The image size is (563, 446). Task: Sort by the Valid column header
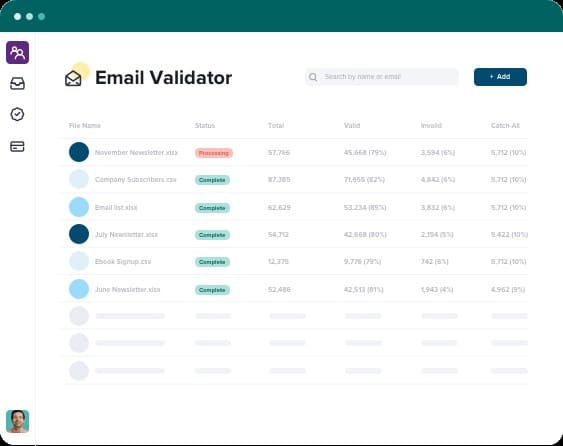click(352, 125)
